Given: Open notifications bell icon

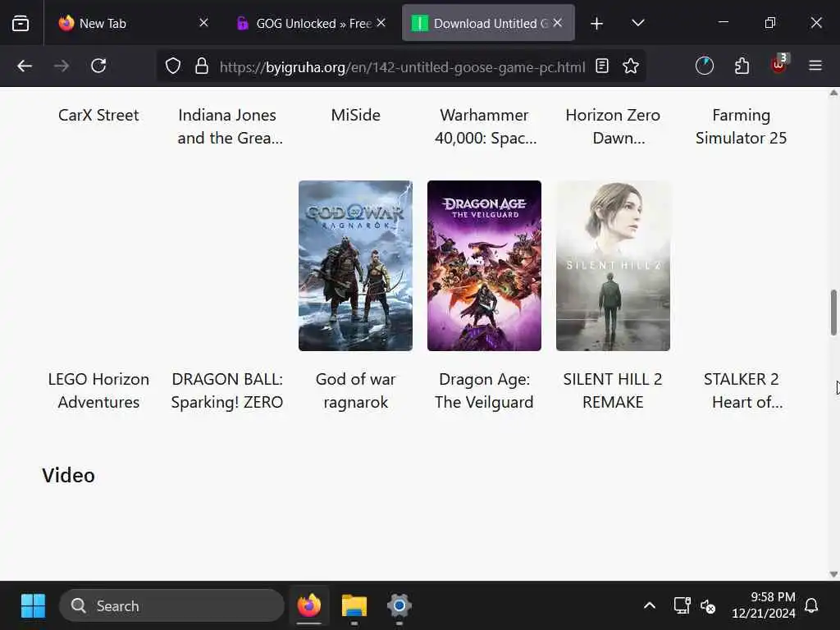Looking at the screenshot, I should coord(811,606).
